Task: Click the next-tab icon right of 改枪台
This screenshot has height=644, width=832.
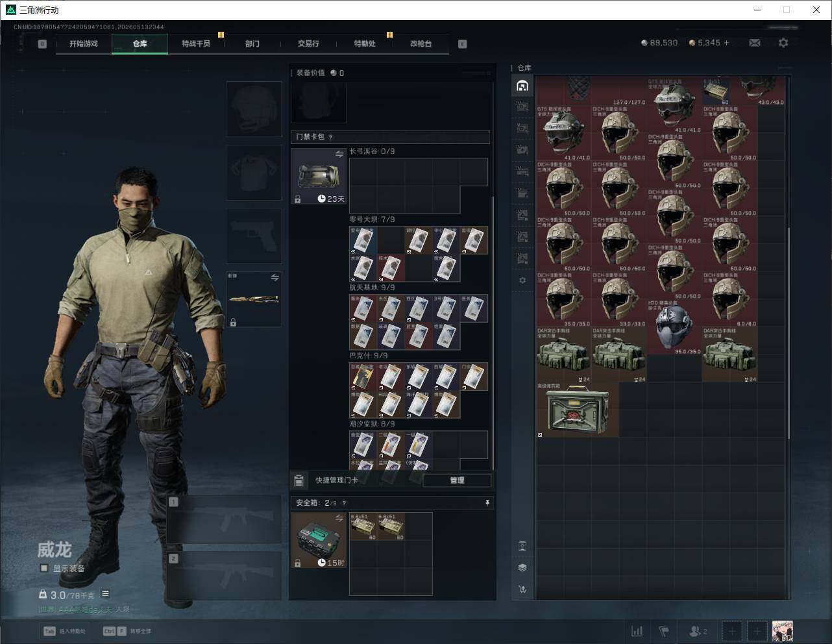Action: (x=463, y=44)
